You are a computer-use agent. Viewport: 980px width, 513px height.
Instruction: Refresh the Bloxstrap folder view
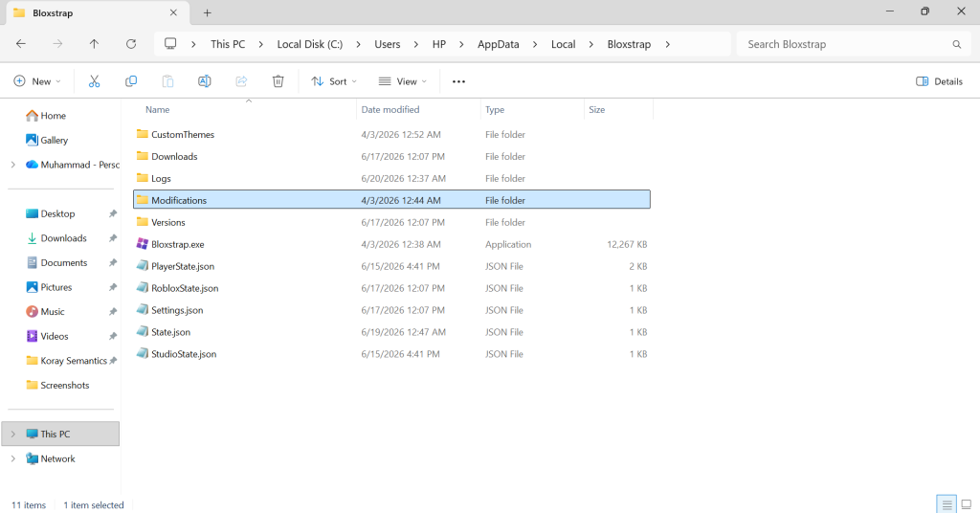tap(130, 44)
